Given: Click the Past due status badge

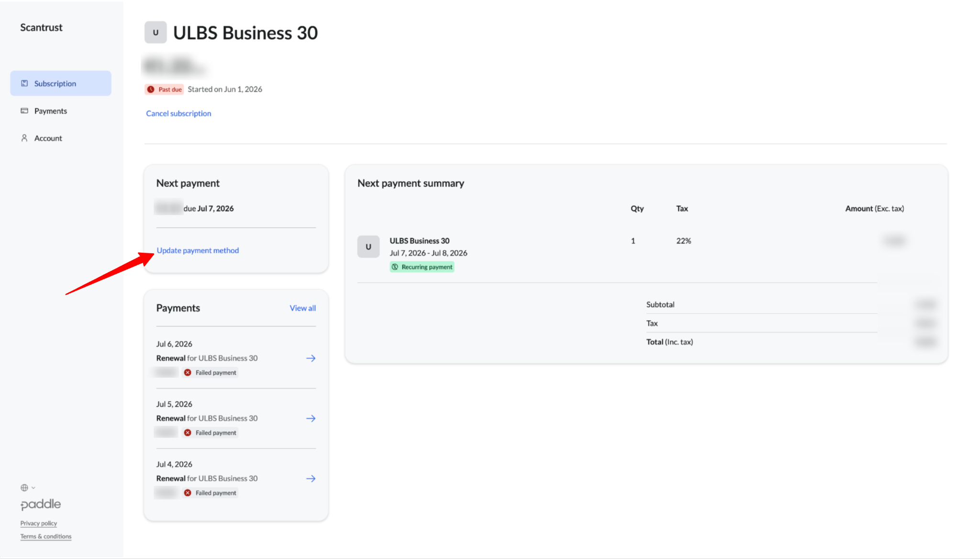Looking at the screenshot, I should point(164,89).
